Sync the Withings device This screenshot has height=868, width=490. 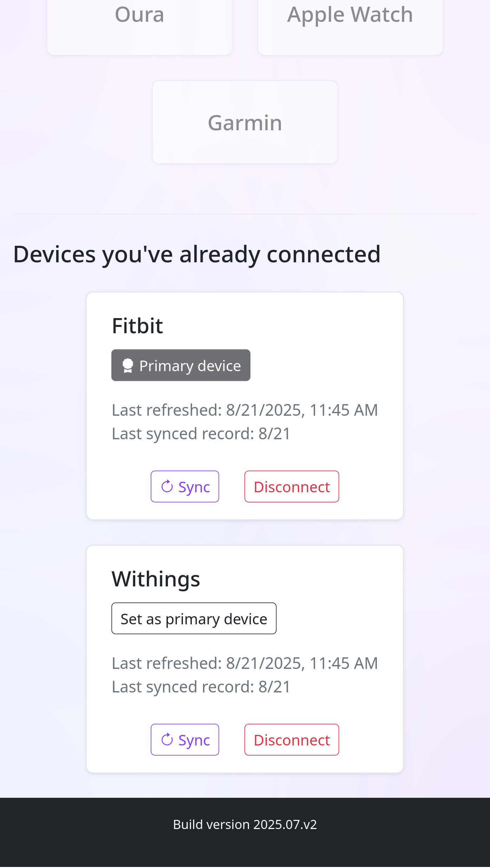(x=185, y=740)
